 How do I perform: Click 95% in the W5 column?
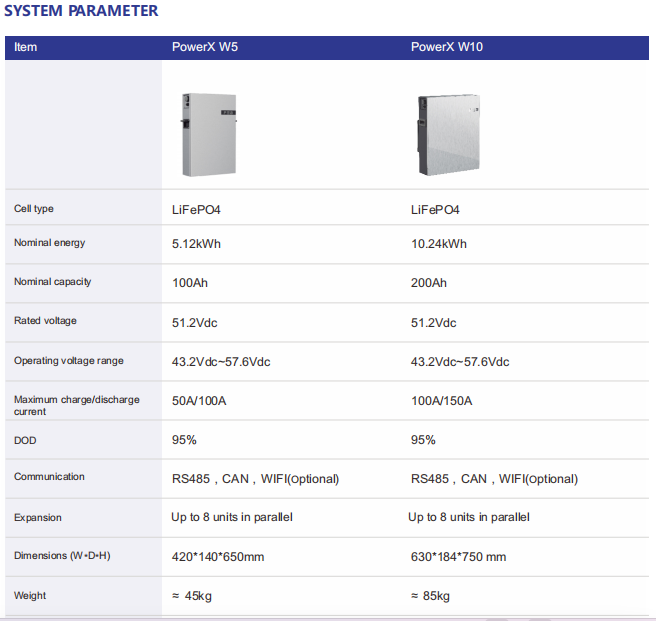(x=184, y=440)
